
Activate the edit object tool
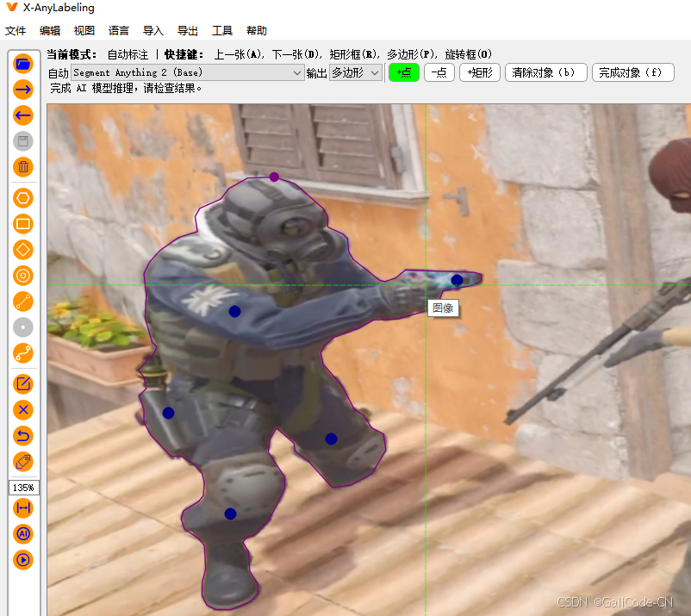click(23, 384)
